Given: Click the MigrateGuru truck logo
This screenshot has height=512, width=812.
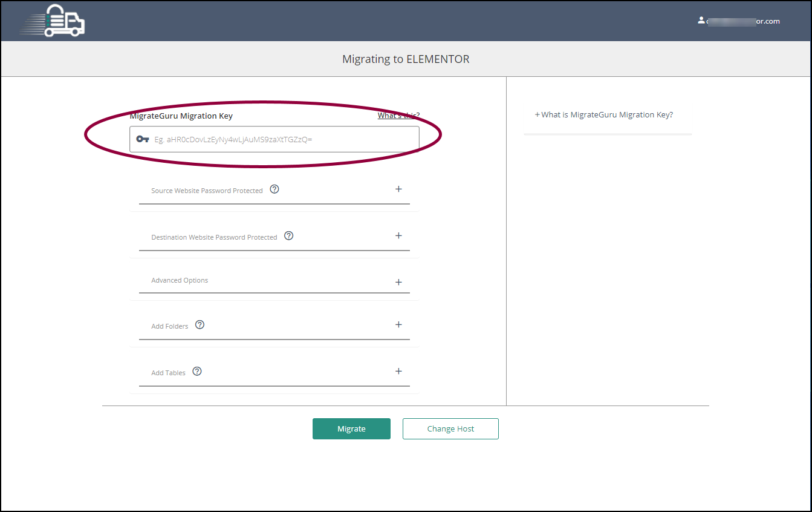Looking at the screenshot, I should (x=53, y=21).
